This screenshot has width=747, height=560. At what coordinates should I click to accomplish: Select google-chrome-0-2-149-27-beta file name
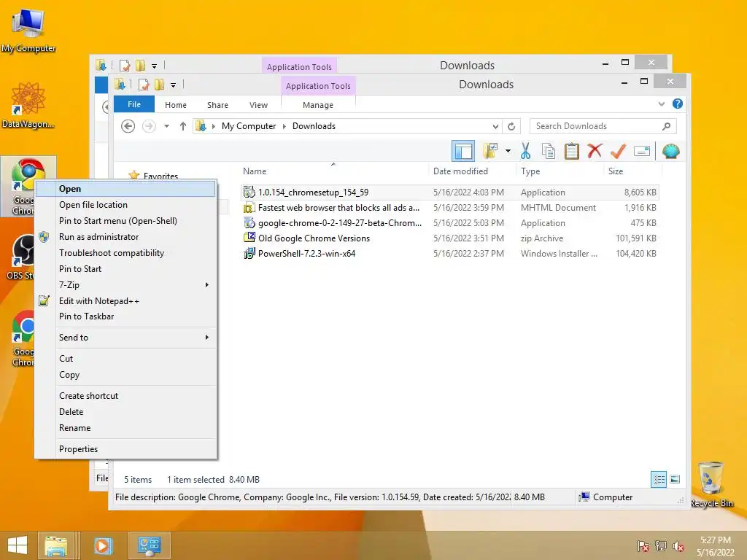[340, 223]
